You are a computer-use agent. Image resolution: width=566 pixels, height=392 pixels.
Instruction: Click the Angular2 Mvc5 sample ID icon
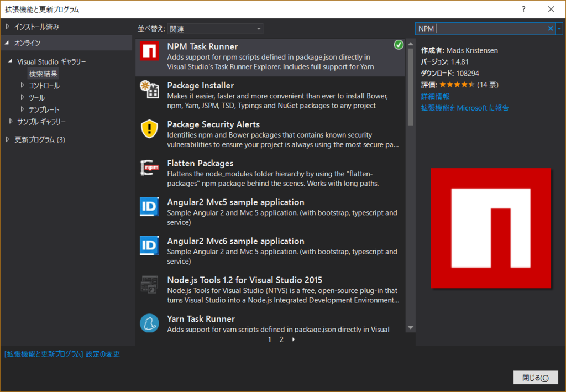tap(149, 206)
